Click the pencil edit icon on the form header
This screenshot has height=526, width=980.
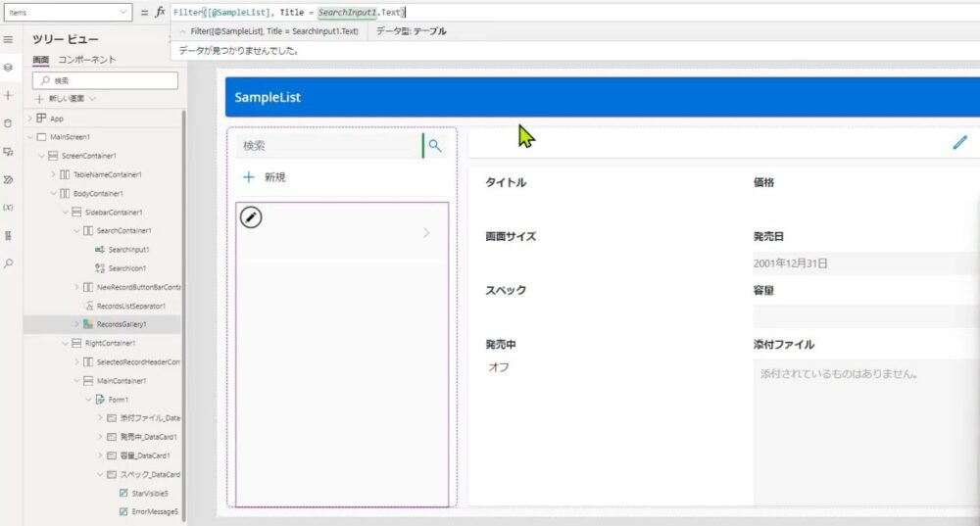[960, 142]
